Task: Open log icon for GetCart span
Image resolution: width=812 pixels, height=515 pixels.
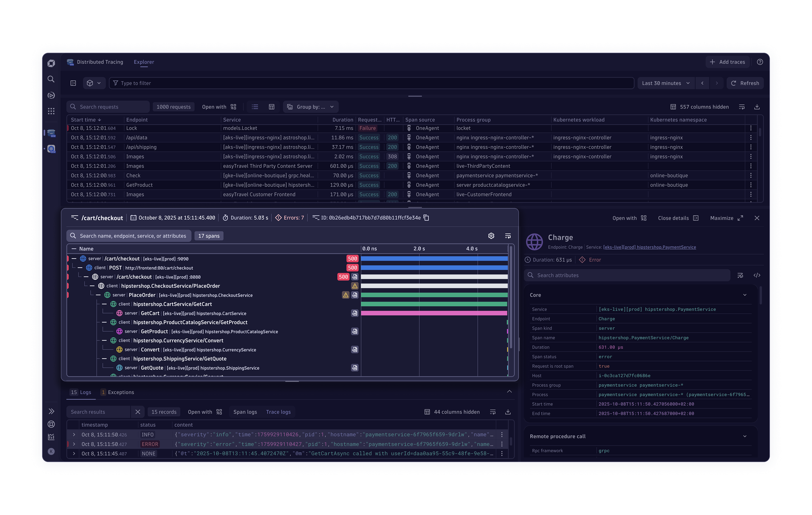Action: click(x=354, y=313)
